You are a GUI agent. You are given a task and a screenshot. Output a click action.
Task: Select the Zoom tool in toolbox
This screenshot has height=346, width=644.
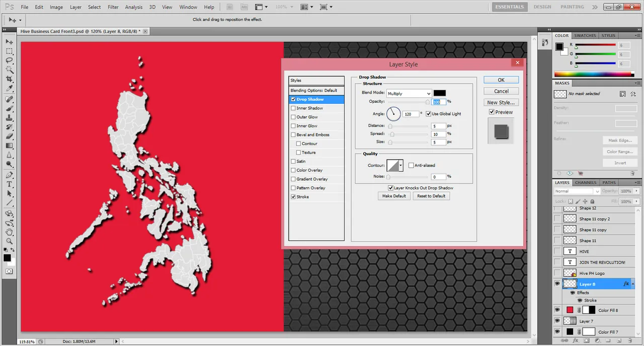pos(9,241)
